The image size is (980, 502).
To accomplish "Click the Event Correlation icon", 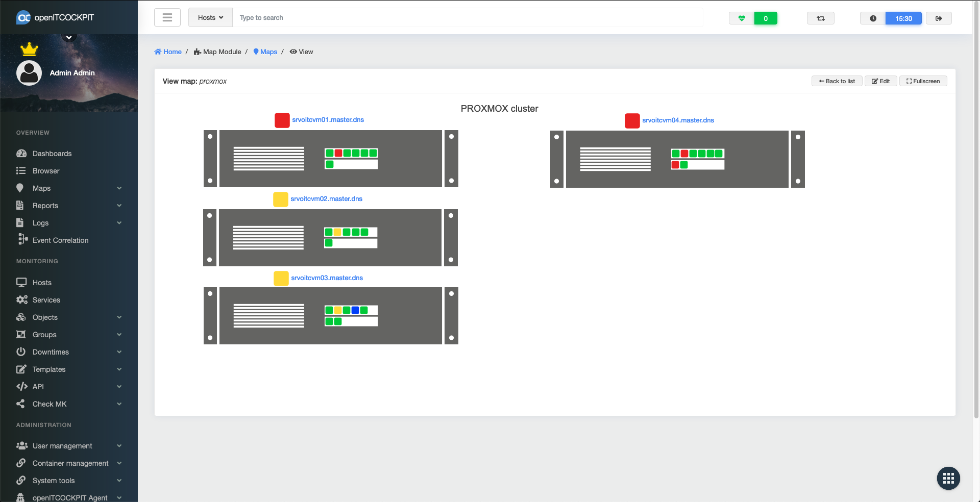I will pos(22,239).
